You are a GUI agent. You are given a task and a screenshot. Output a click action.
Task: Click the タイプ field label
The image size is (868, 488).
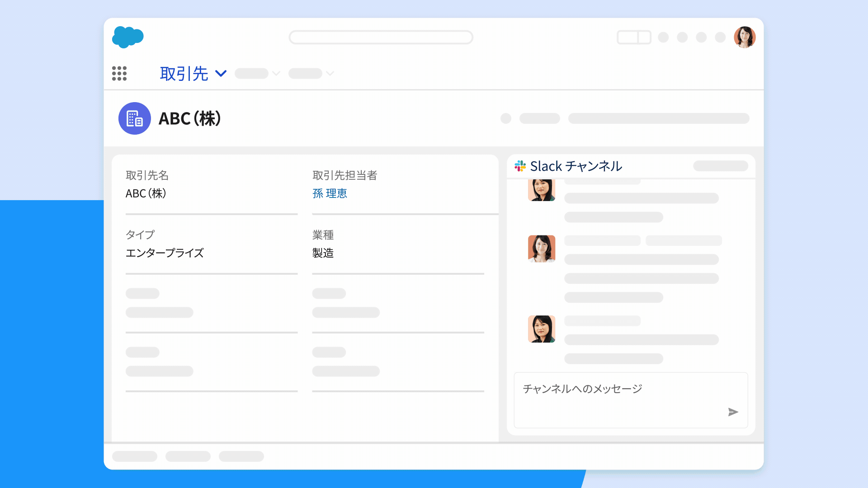click(140, 235)
